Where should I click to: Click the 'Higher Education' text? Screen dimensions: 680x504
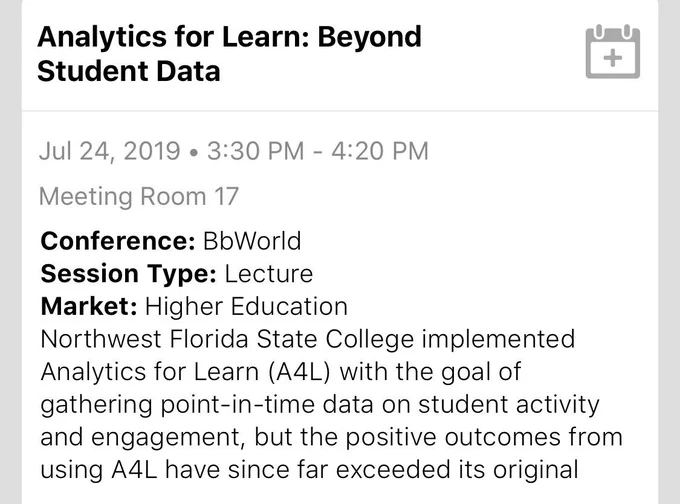pos(246,306)
